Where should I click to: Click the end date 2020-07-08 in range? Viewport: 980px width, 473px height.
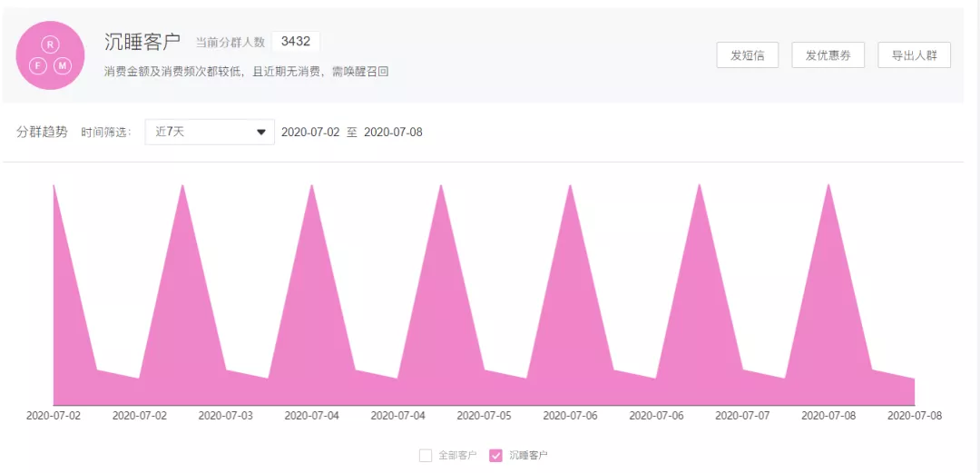(393, 133)
